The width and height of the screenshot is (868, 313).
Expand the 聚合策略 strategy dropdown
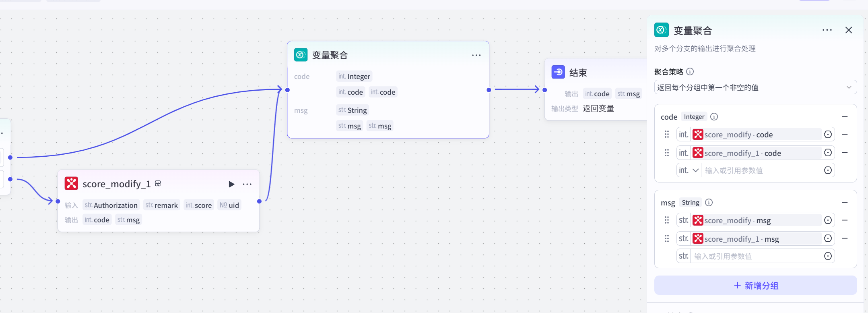click(x=755, y=87)
